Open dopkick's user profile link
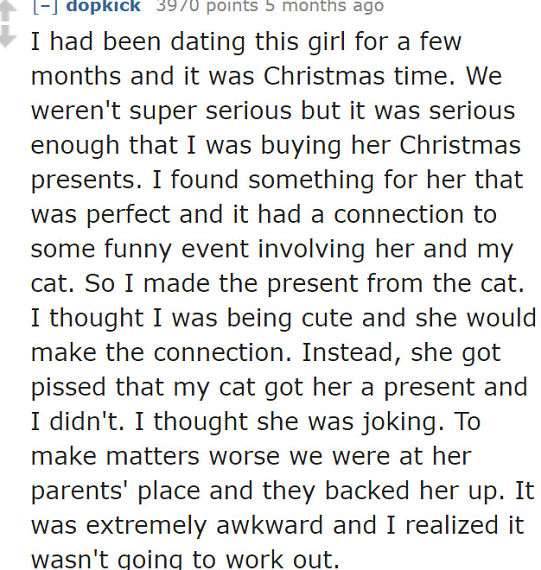The height and width of the screenshot is (570, 541). tap(103, 6)
